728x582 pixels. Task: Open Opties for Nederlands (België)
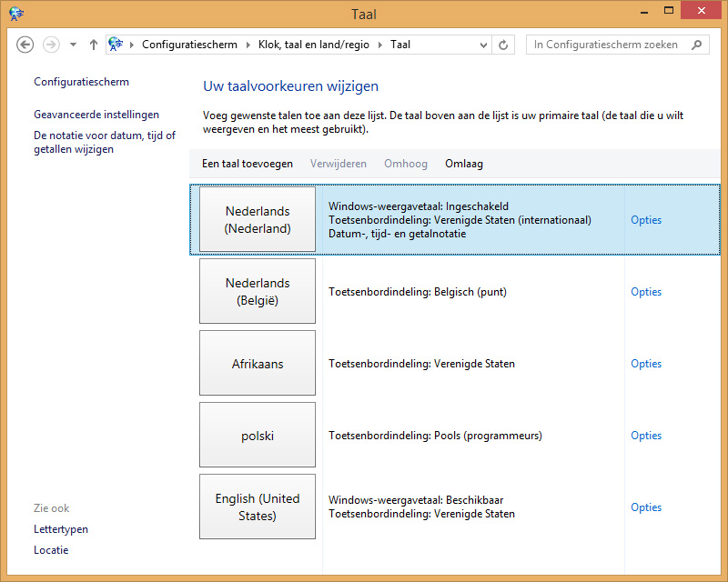point(646,292)
